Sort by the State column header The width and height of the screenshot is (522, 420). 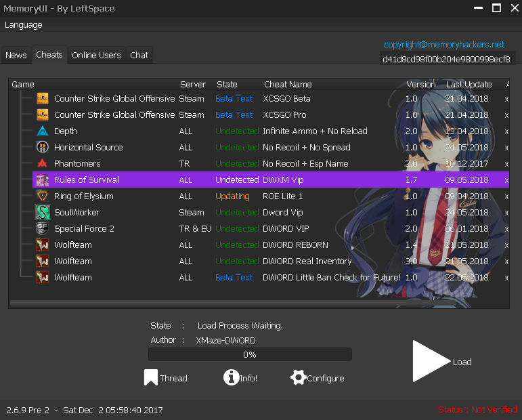coord(227,85)
